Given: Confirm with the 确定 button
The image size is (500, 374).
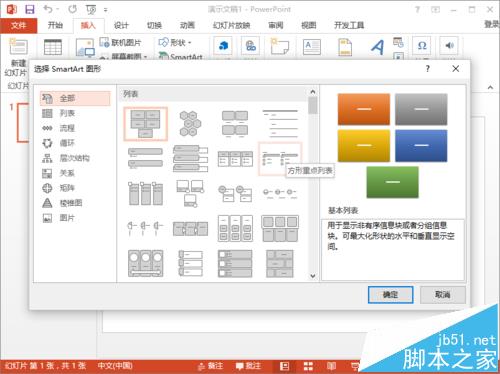Looking at the screenshot, I should pyautogui.click(x=390, y=295).
